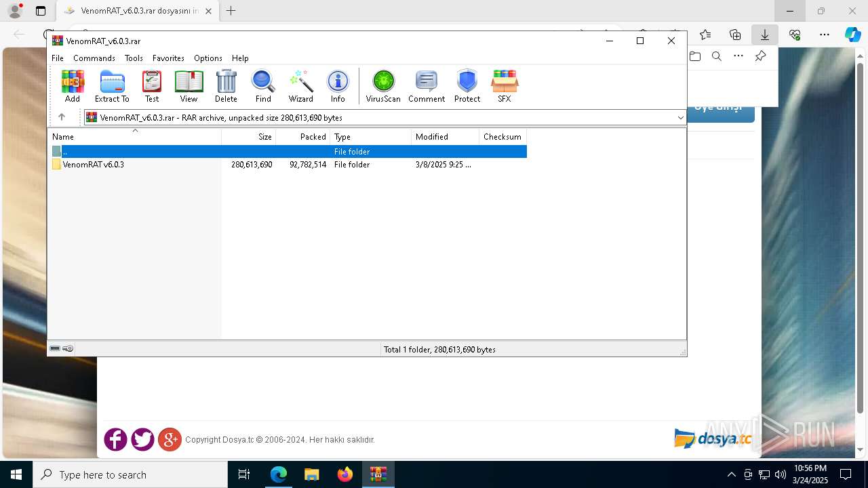Sort by the Type column header

coord(371,137)
